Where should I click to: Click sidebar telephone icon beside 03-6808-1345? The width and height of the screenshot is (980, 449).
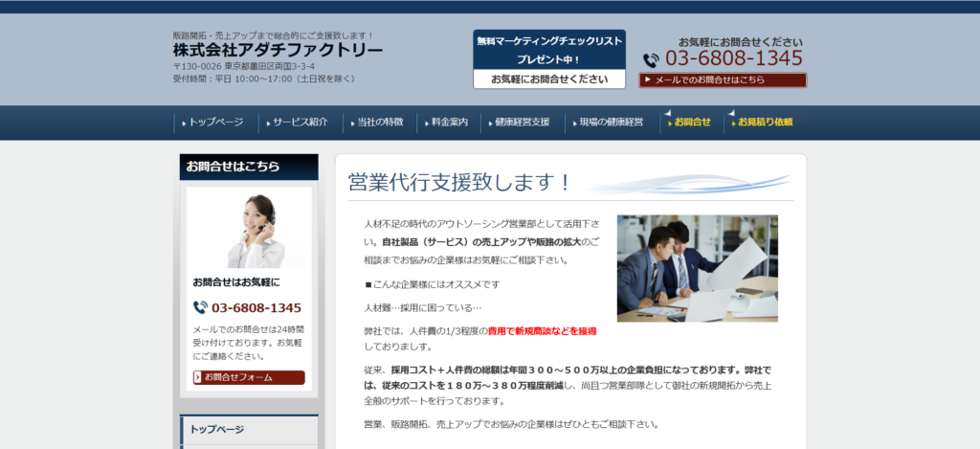(200, 307)
